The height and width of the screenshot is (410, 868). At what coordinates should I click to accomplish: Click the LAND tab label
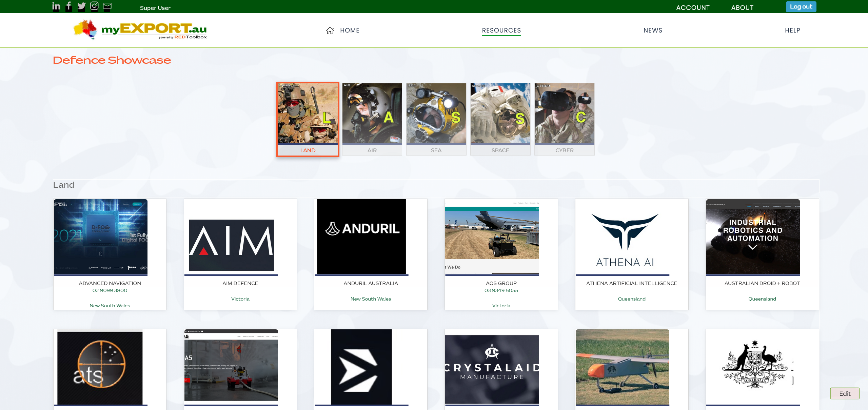[x=308, y=150]
